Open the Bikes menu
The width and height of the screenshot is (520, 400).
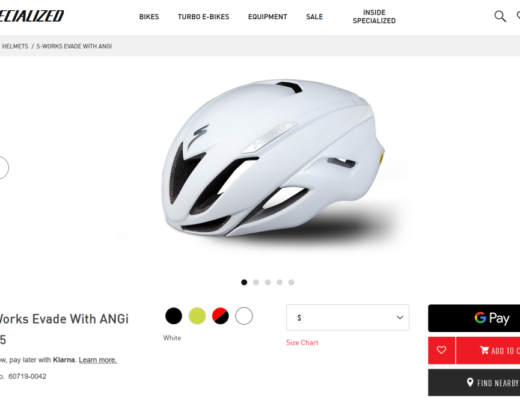click(x=149, y=17)
